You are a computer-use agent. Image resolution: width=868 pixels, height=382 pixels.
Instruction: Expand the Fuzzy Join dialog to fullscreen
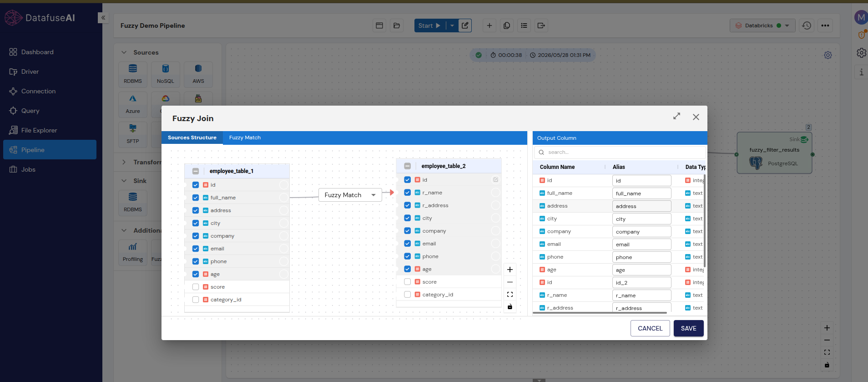click(677, 117)
